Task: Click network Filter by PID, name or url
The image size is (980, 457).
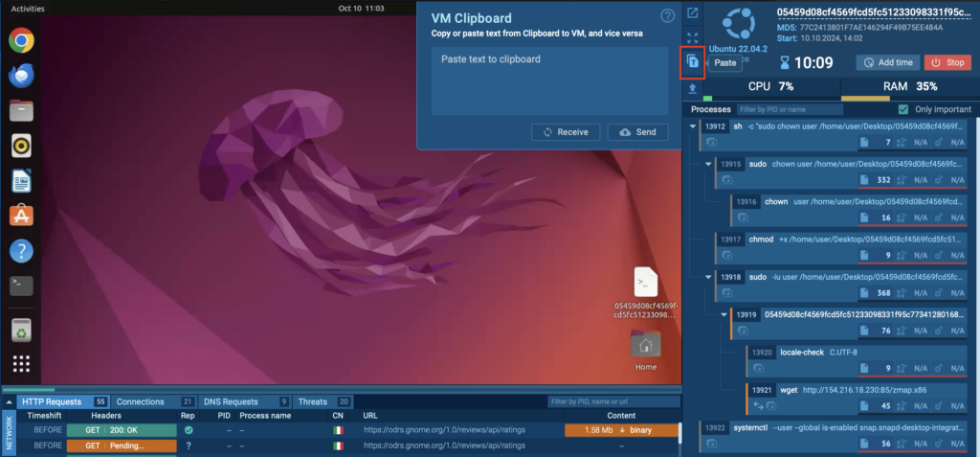Action: 613,401
